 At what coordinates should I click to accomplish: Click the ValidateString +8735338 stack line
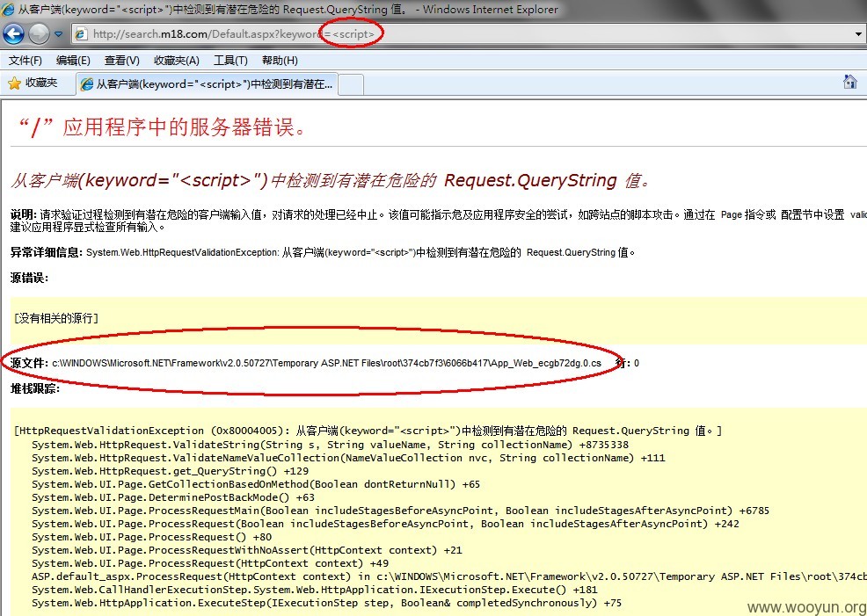330,445
